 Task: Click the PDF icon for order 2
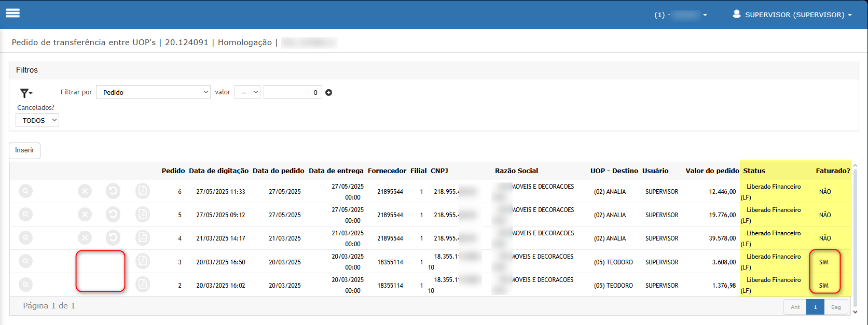click(x=143, y=285)
